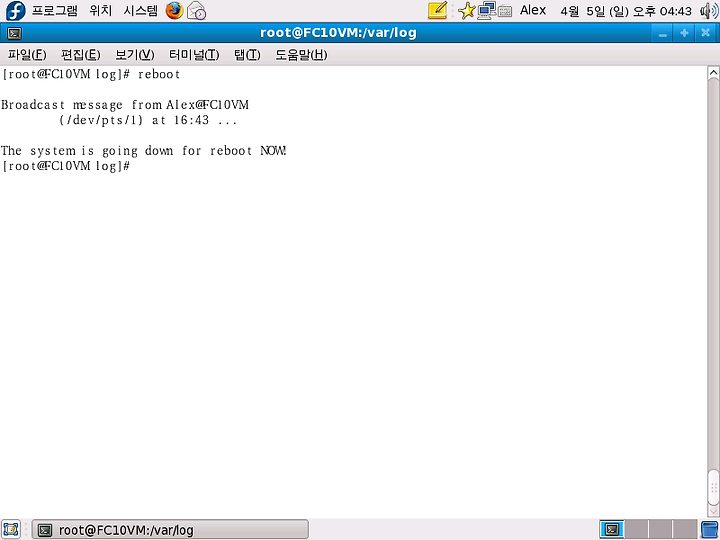The width and height of the screenshot is (720, 540).
Task: Open the 편집(E) menu in terminal
Action: (80, 55)
